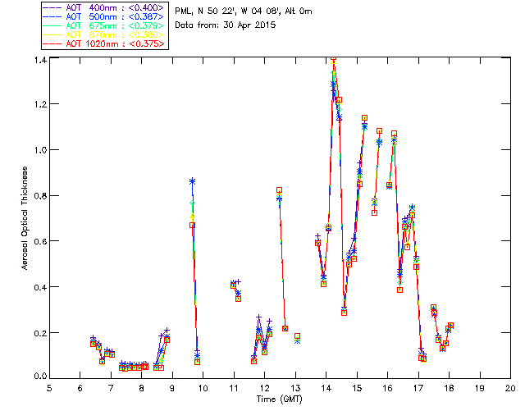Select the 'Data from: 30 Apr 2015' text

coord(226,25)
